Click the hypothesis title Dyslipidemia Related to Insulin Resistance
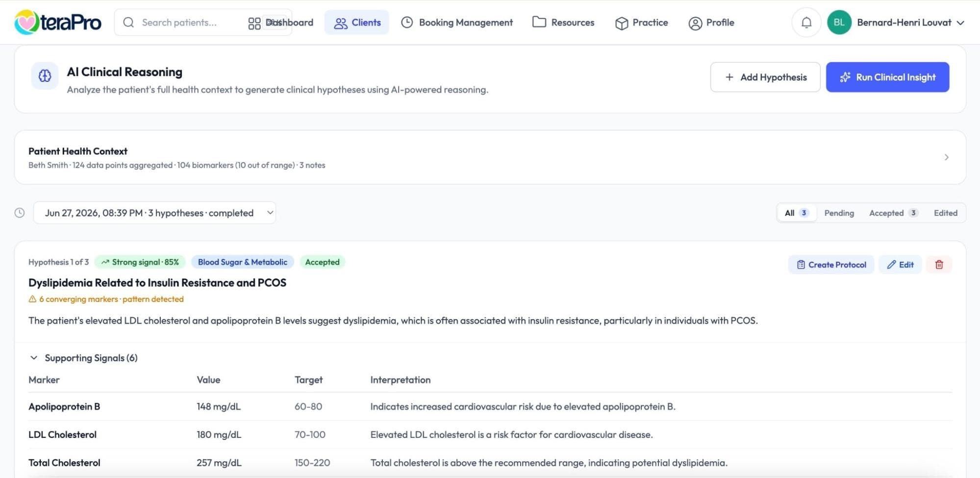980x478 pixels. click(157, 283)
